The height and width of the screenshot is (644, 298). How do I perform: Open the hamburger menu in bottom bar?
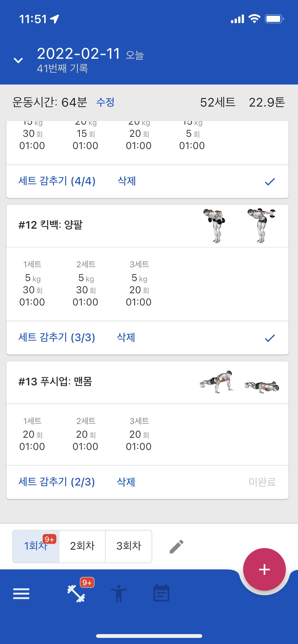[x=21, y=594]
